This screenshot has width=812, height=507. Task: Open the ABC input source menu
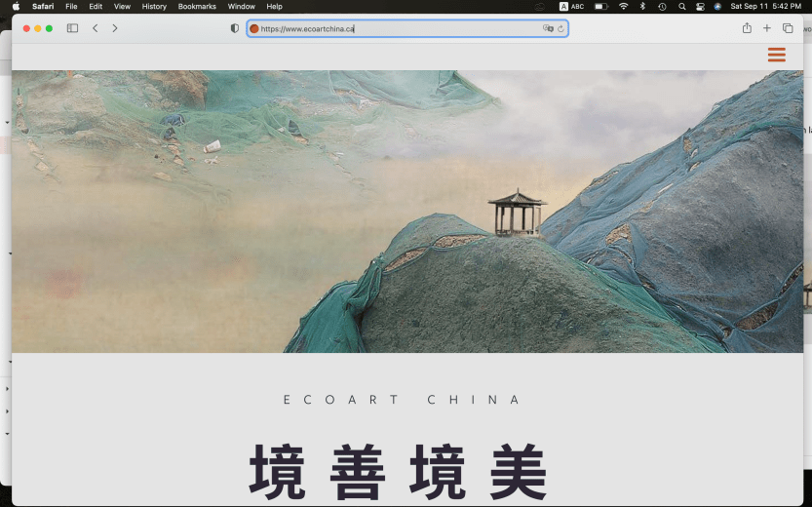[x=572, y=6]
